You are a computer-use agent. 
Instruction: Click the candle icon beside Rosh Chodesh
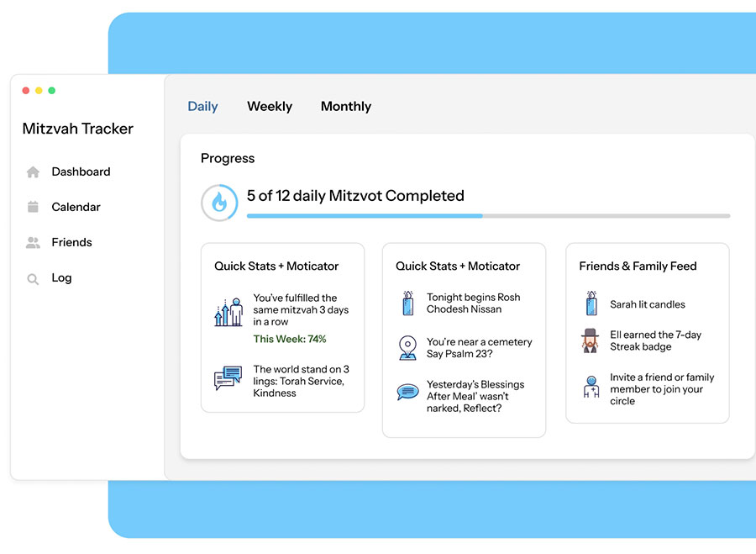407,303
